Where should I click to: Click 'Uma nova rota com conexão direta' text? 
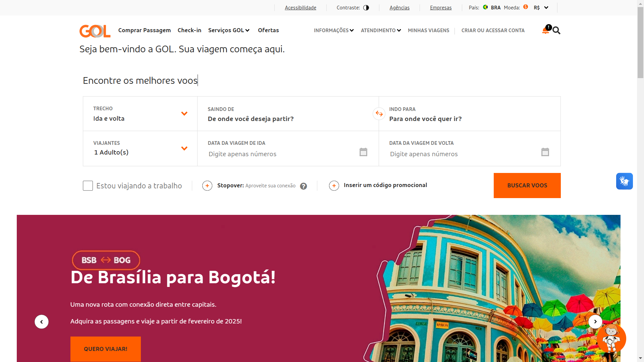143,304
